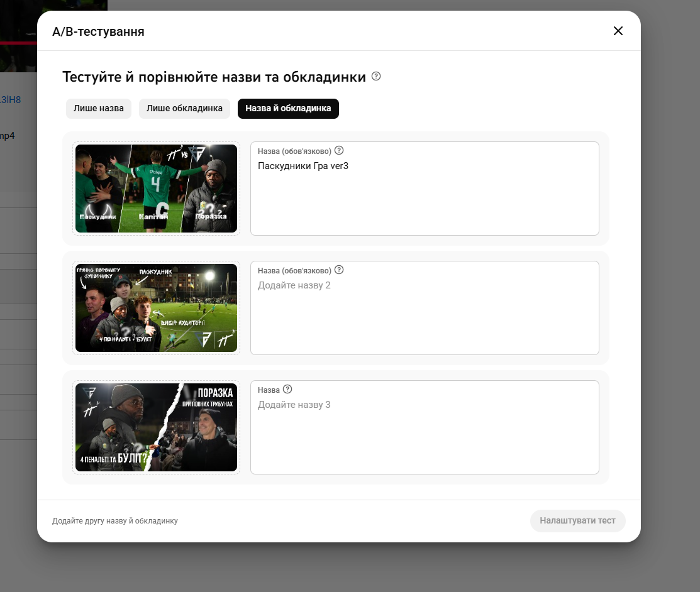This screenshot has height=592, width=700.
Task: Click the 'A/B-тестування' dialog title
Action: [x=98, y=31]
